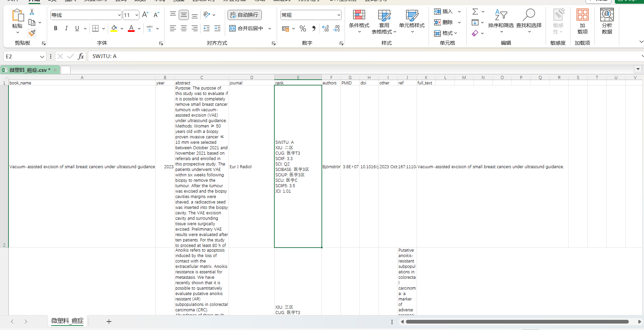Select the 微塑料_癌症 sheet tab
Image resolution: width=644 pixels, height=330 pixels.
coord(67,321)
